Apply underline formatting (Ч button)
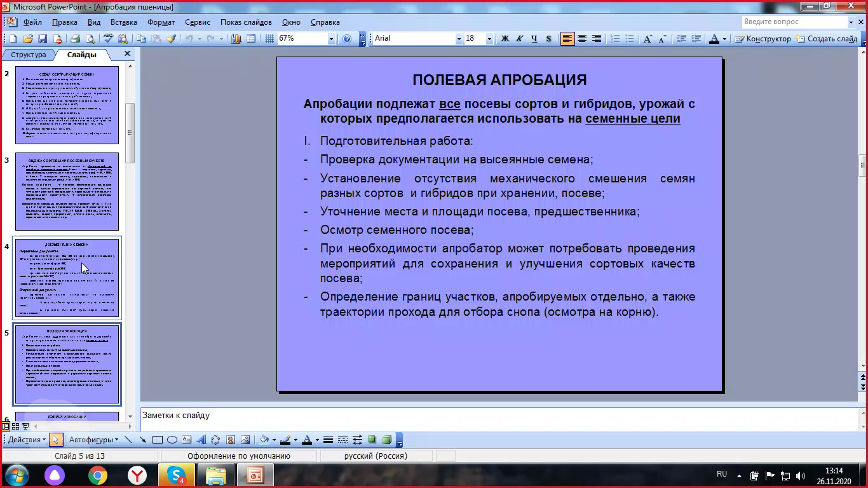This screenshot has width=868, height=488. (x=534, y=39)
